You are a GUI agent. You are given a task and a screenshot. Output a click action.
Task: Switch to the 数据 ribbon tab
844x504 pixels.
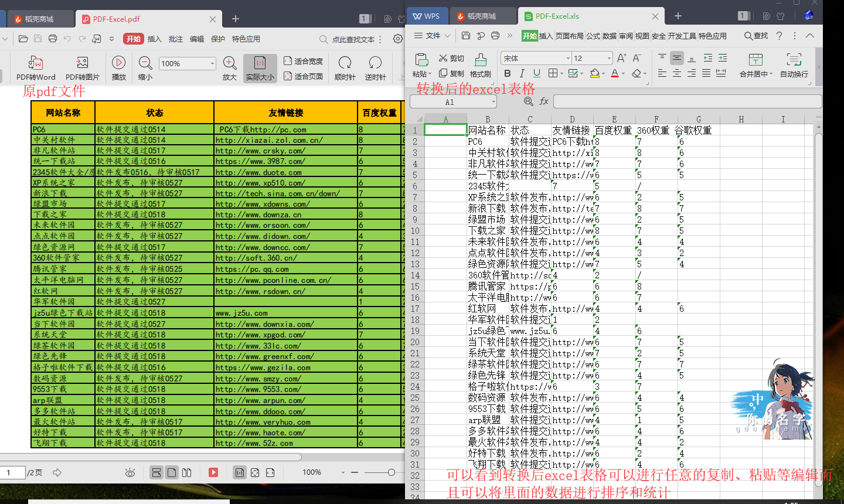(610, 36)
